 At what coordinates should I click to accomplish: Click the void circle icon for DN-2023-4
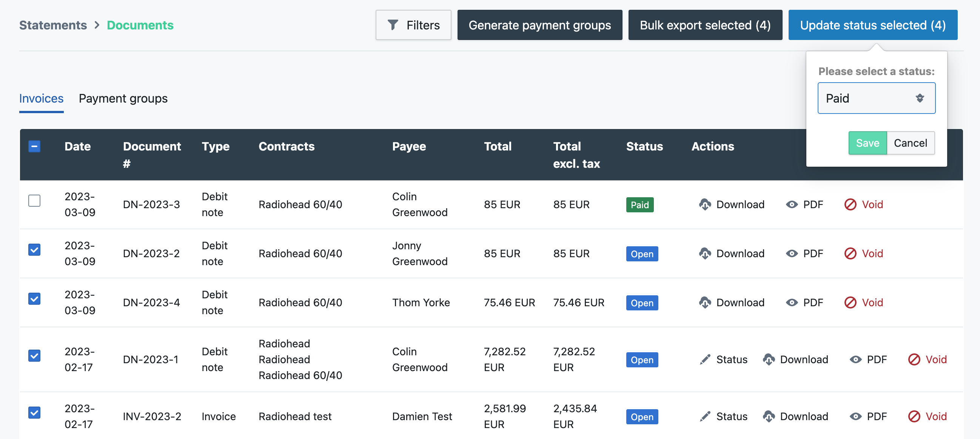[x=850, y=302]
